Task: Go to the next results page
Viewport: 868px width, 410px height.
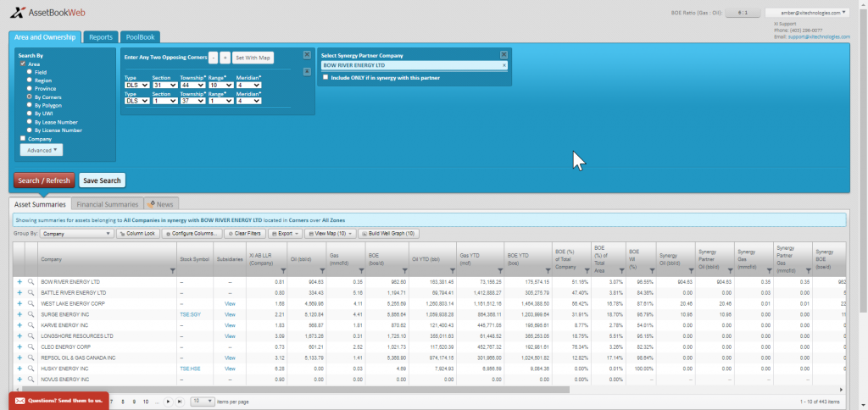Action: tap(169, 402)
